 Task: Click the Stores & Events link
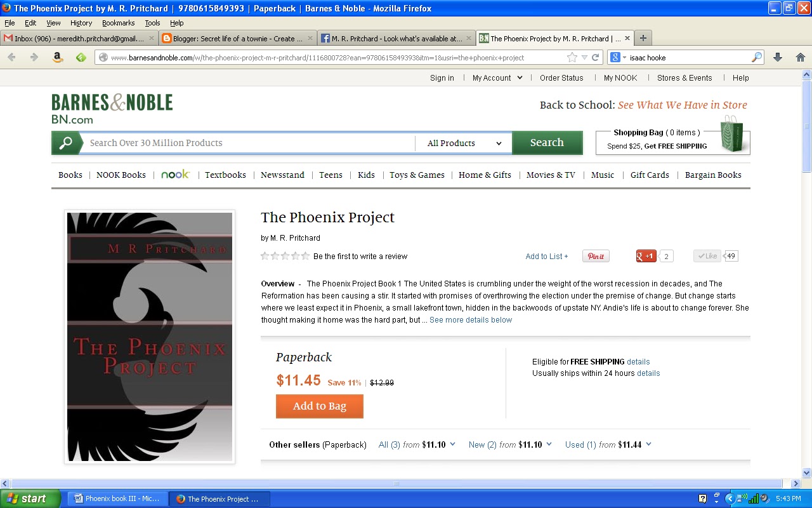(x=684, y=77)
